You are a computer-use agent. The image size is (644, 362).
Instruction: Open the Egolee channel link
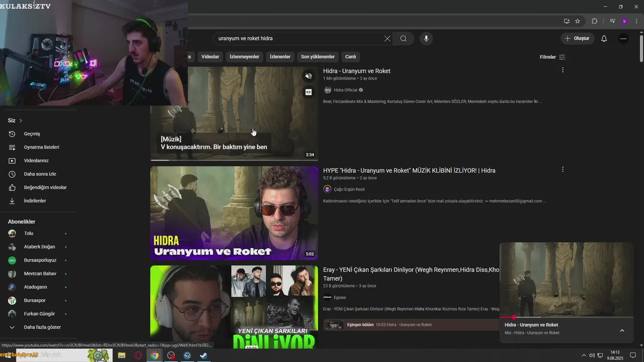click(340, 298)
